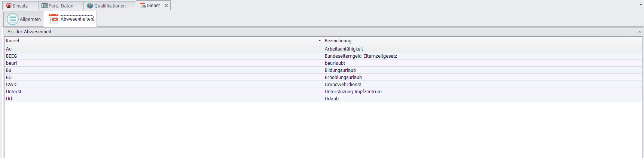Click the Einsatz tab alarm icon
The image size is (644, 158).
[9, 6]
